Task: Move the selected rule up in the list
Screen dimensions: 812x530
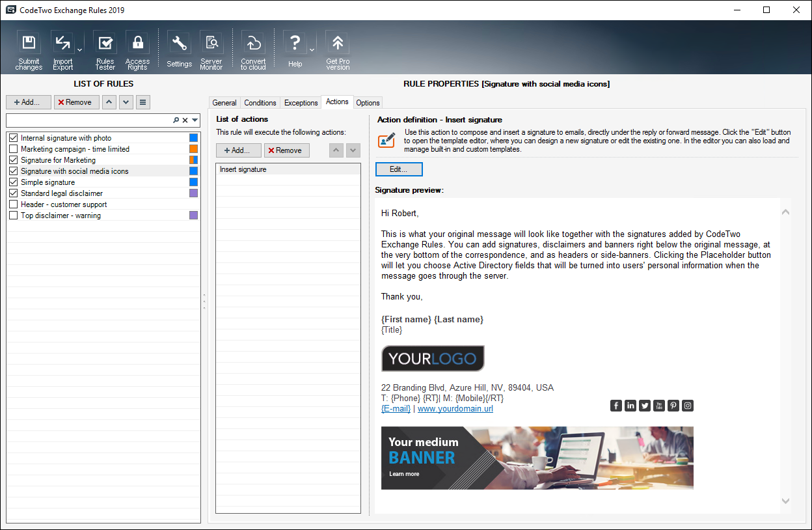Action: coord(109,102)
